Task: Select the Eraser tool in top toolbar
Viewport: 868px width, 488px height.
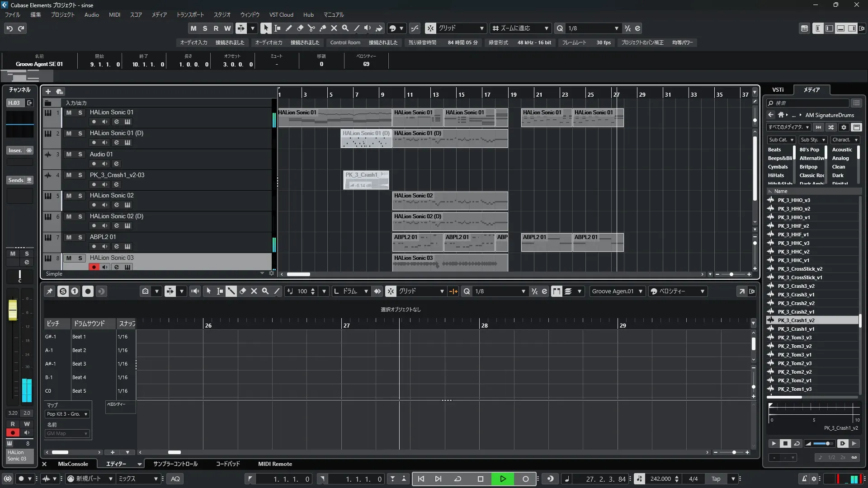Action: pyautogui.click(x=300, y=28)
